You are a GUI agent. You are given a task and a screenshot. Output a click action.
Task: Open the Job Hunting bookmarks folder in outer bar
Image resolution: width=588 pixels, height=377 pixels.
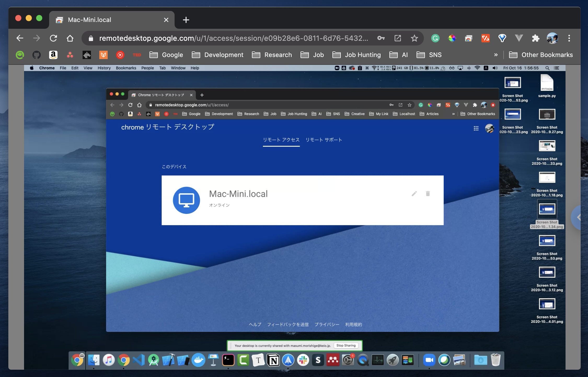tap(356, 55)
